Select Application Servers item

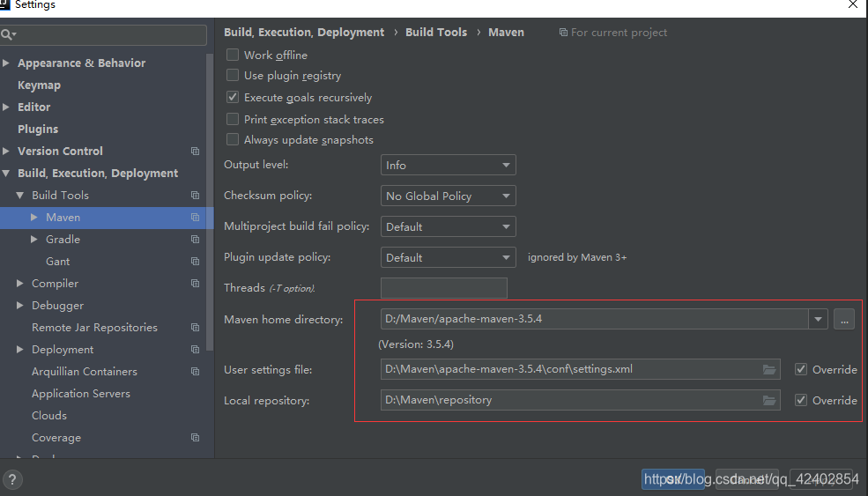coord(81,394)
